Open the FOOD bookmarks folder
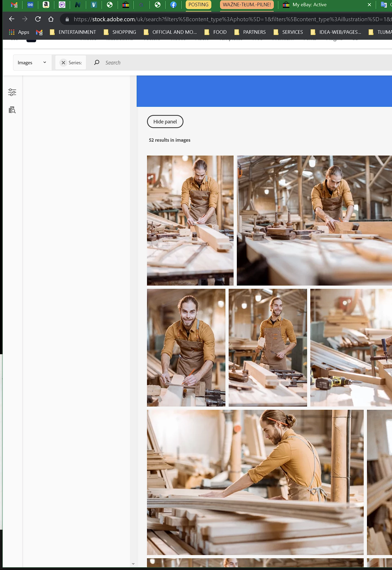Screen dimensions: 392x570 pos(215,32)
